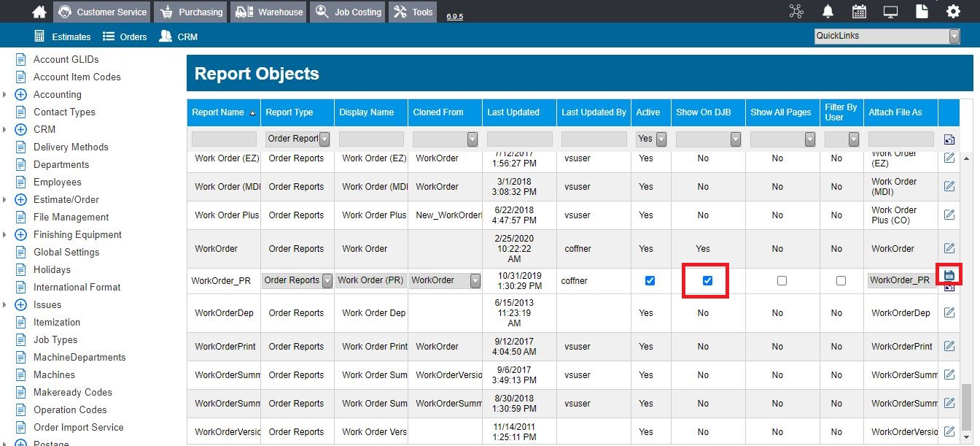Open Holidays in sidebar
Image resolution: width=980 pixels, height=446 pixels.
coord(52,269)
